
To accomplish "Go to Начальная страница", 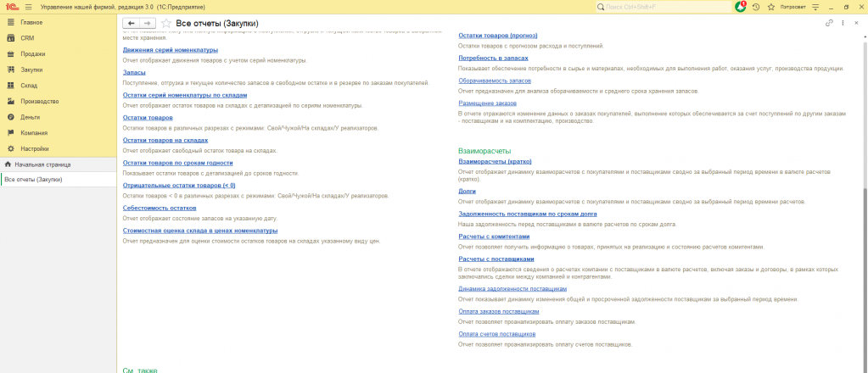I will 59,164.
